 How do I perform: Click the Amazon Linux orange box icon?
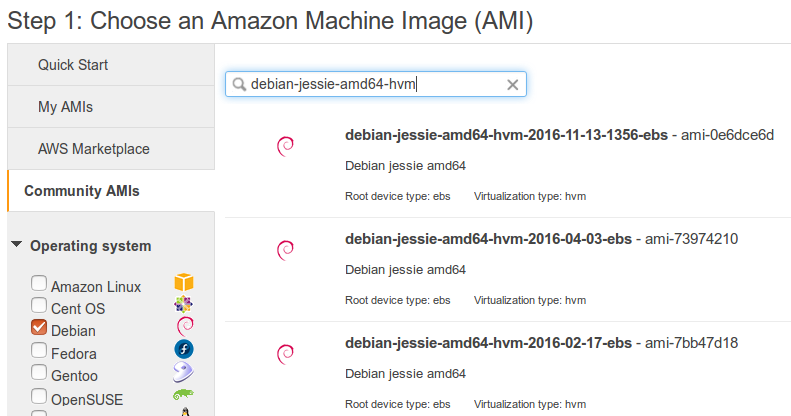tap(183, 284)
